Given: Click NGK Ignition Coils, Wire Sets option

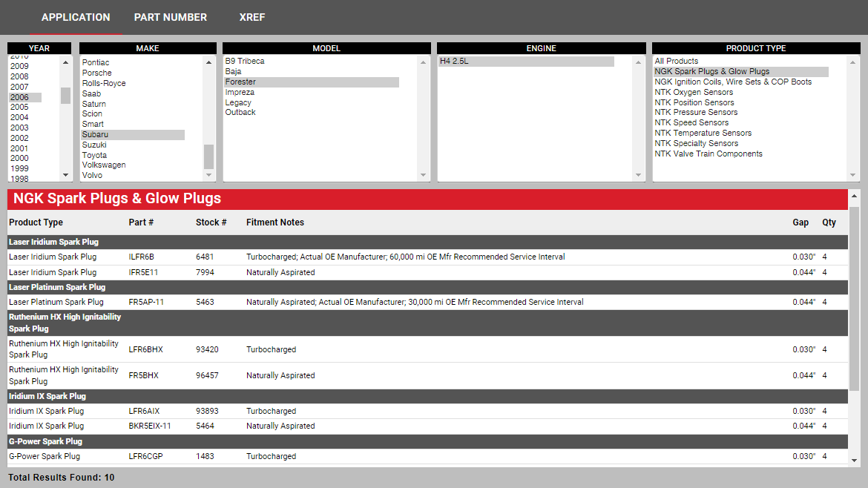Looking at the screenshot, I should pos(732,82).
